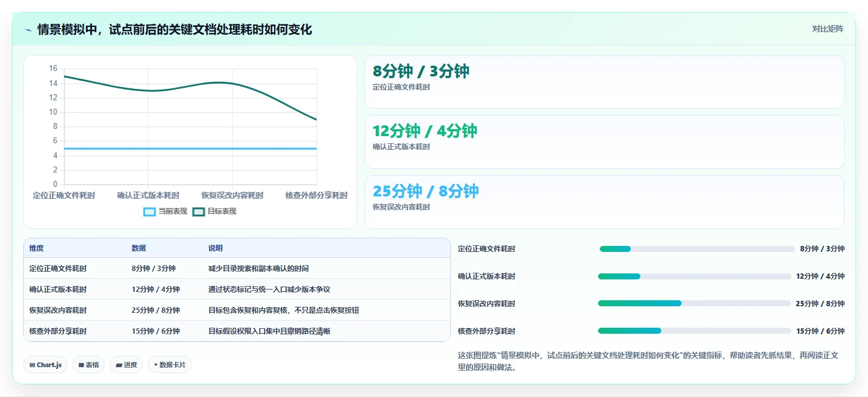Click the y-axis value 10
This screenshot has width=868, height=397.
53,112
